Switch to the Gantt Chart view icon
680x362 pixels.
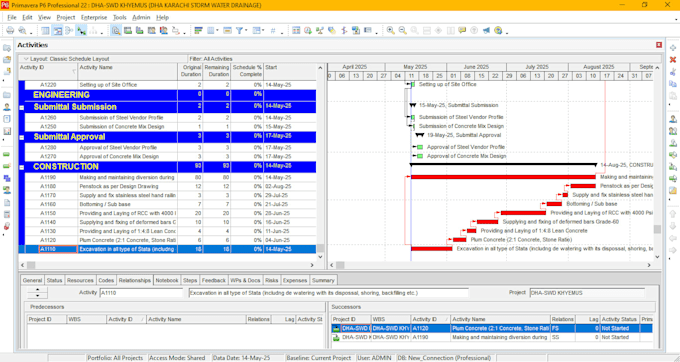[x=57, y=30]
